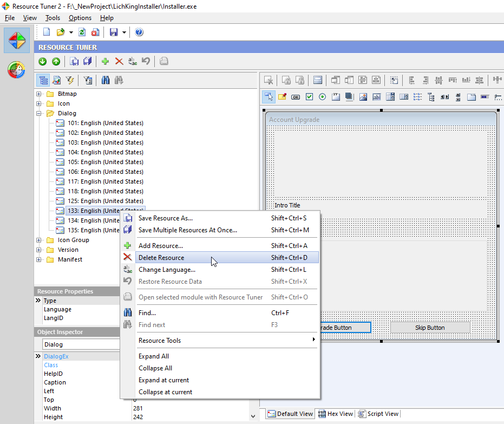Select the round multicolor sidebar icon

coord(16,70)
